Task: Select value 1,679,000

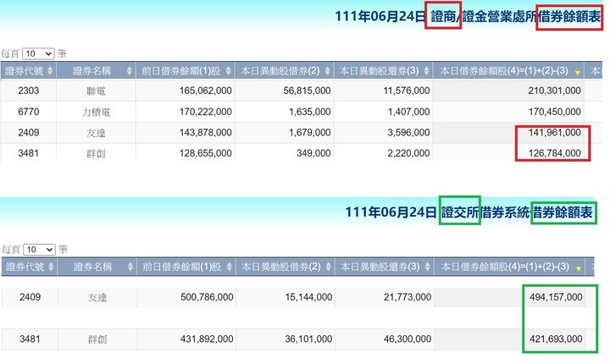Action: [x=310, y=132]
